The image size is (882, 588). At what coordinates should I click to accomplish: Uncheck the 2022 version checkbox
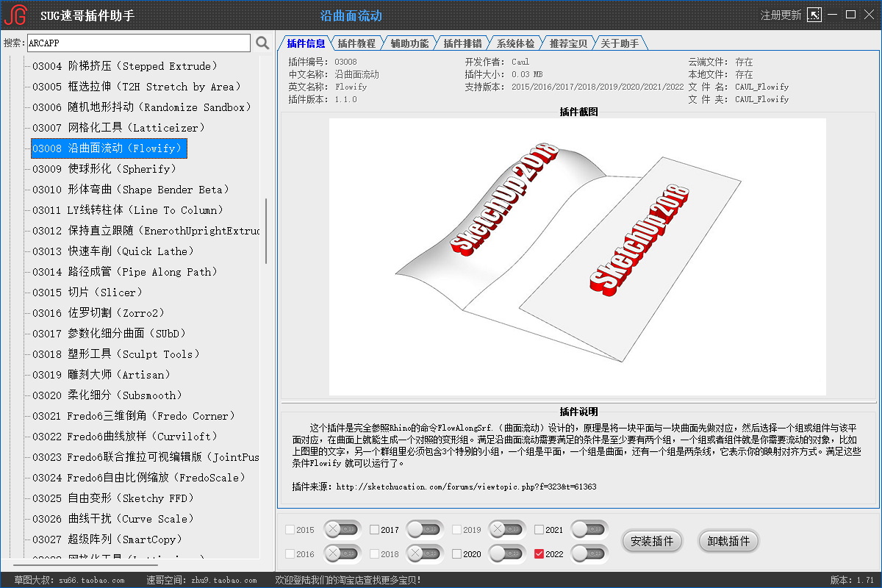(539, 554)
